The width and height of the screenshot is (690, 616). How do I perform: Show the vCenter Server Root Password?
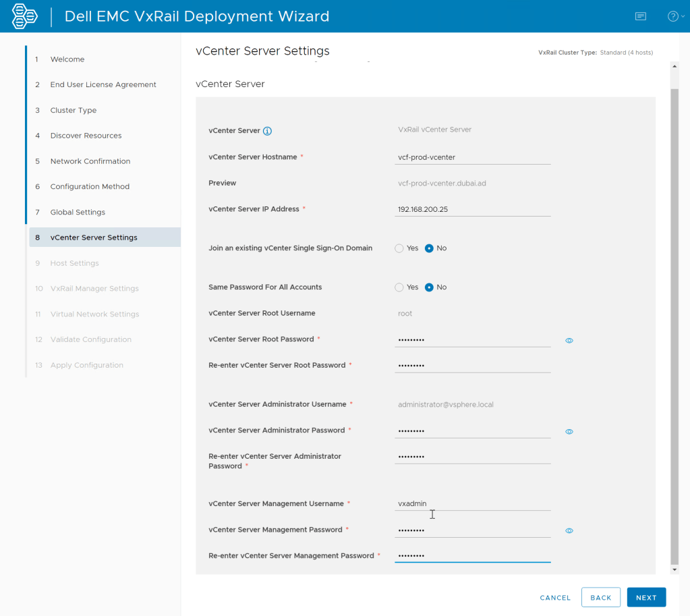pos(569,341)
